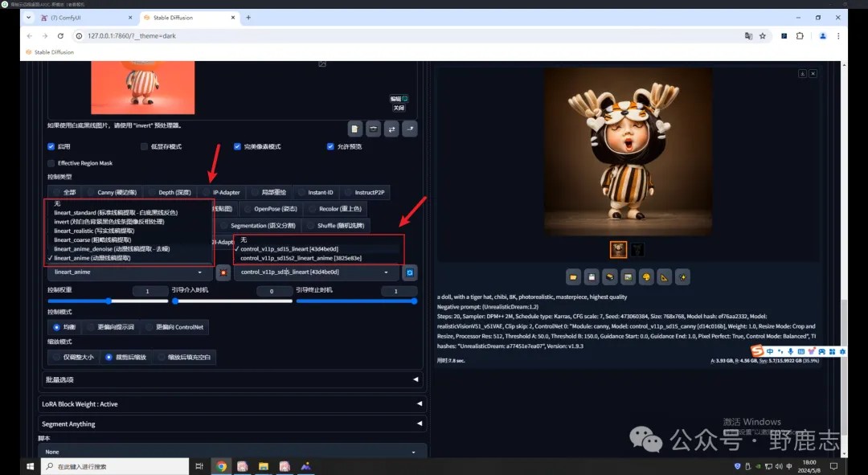This screenshot has width=868, height=475.
Task: Open the control_v11p_sd15_lineart model dropdown
Action: 315,272
